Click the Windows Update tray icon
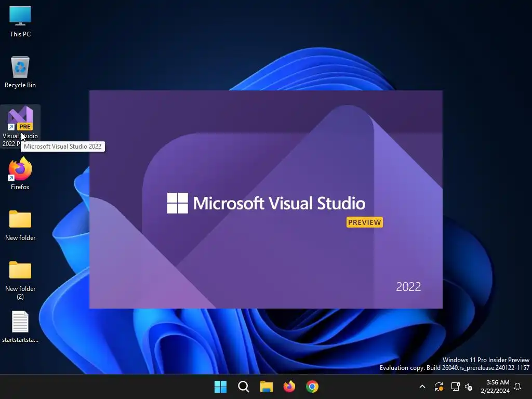Image resolution: width=532 pixels, height=399 pixels. [438, 387]
